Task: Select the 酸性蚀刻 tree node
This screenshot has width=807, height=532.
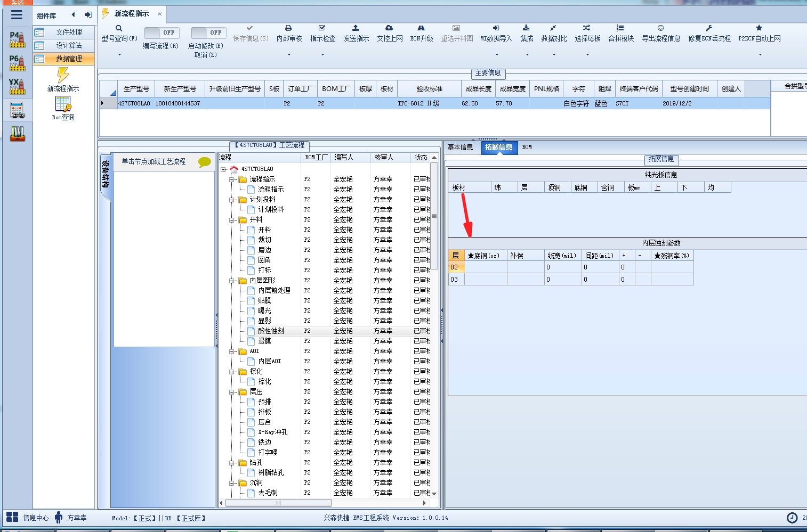Action: (x=271, y=331)
